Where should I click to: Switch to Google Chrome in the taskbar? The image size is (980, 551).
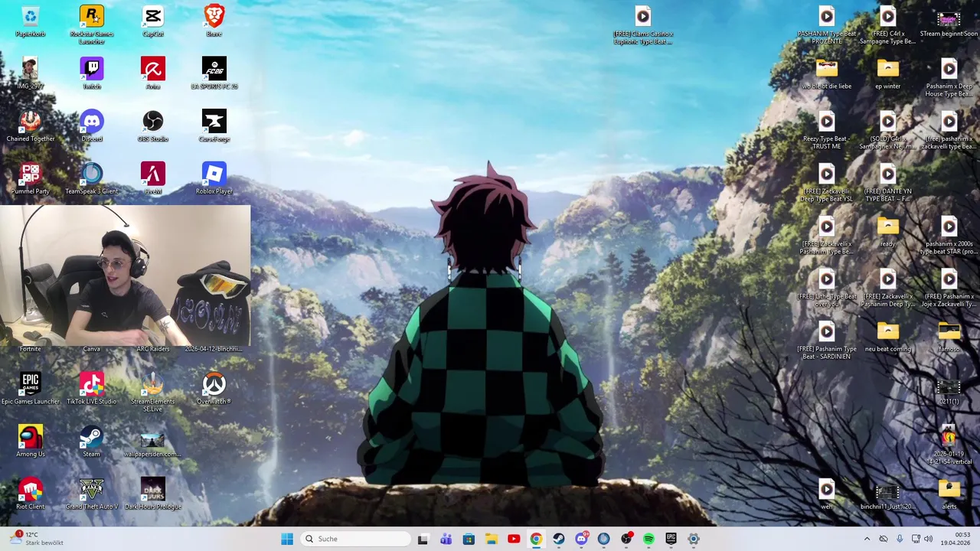coord(536,539)
